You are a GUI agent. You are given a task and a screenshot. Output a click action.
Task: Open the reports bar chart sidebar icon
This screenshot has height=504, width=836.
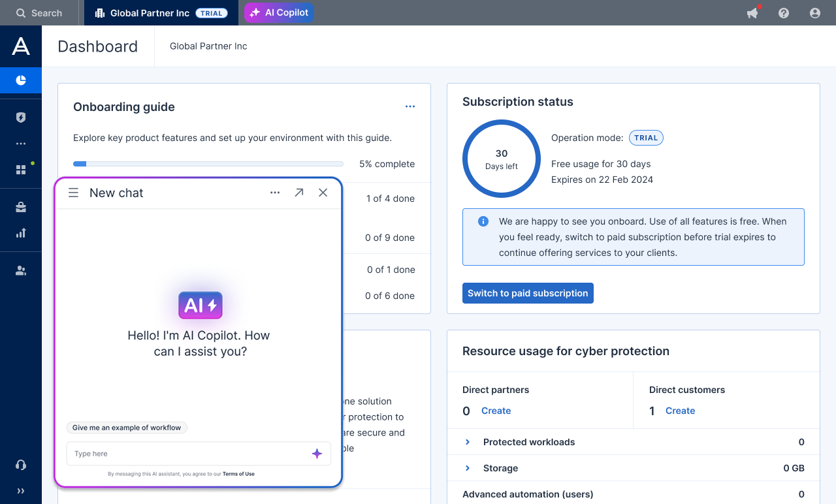tap(21, 233)
